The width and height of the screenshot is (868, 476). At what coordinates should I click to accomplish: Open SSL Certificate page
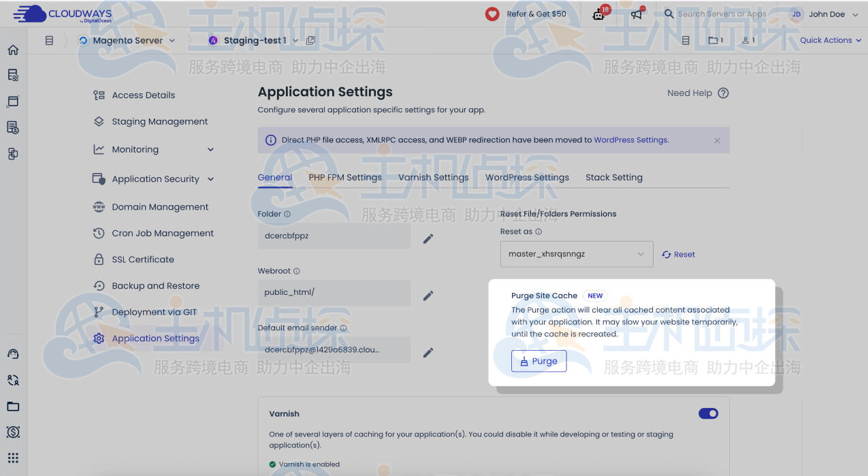coord(133,259)
